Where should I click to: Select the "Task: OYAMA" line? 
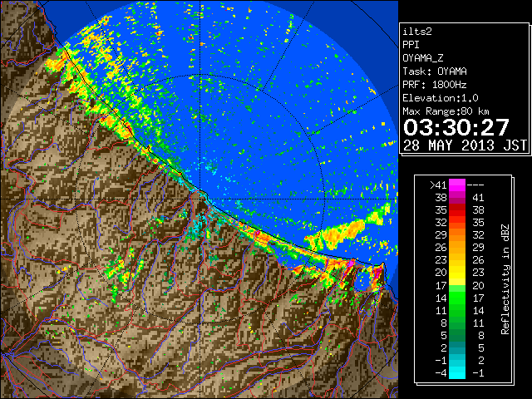(x=435, y=71)
